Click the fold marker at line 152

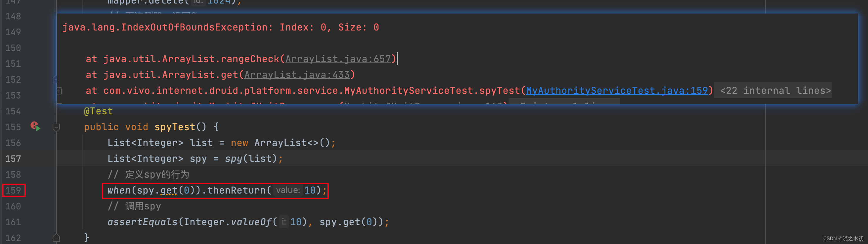point(55,79)
